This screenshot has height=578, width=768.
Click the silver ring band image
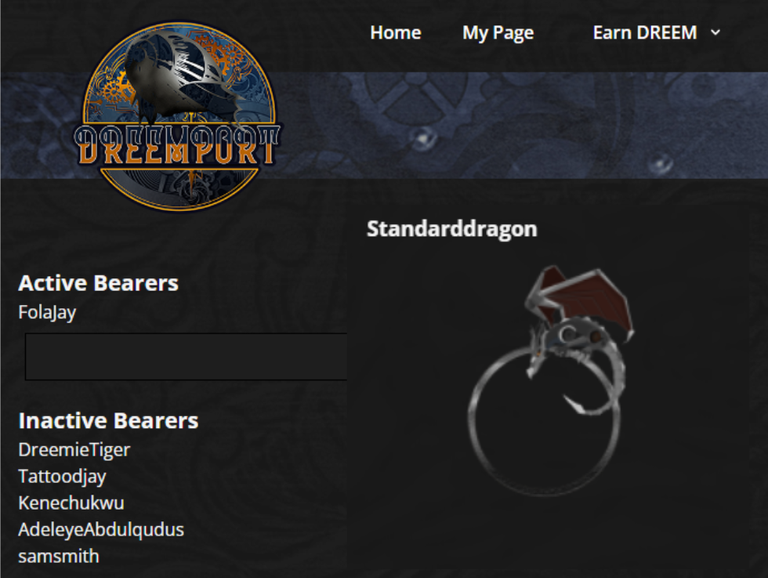pos(544,419)
